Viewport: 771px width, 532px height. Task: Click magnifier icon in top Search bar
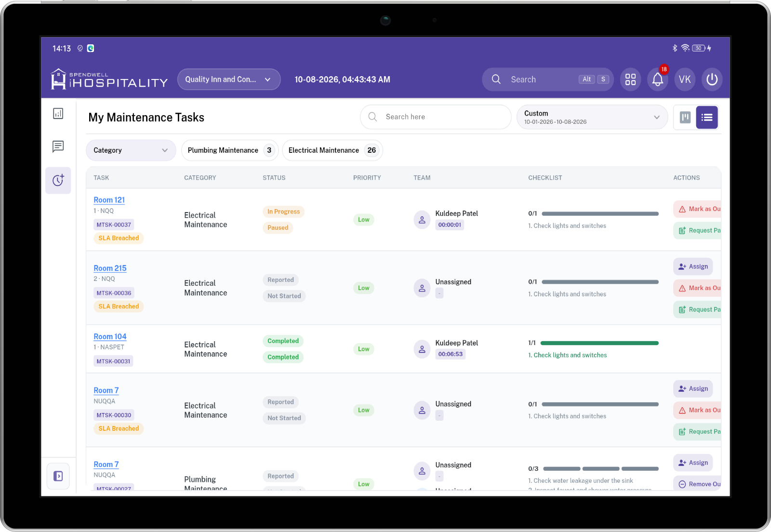tap(496, 80)
